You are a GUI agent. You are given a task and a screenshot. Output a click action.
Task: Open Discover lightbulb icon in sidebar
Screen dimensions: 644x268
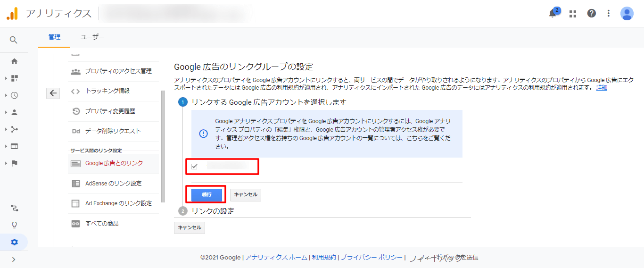14,225
